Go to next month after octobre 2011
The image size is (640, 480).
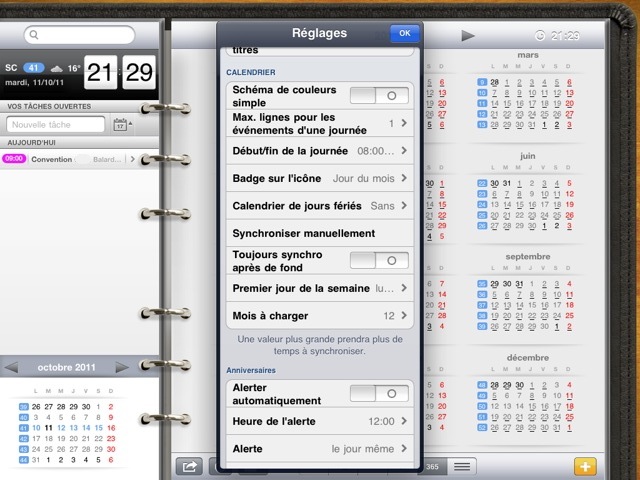point(123,367)
